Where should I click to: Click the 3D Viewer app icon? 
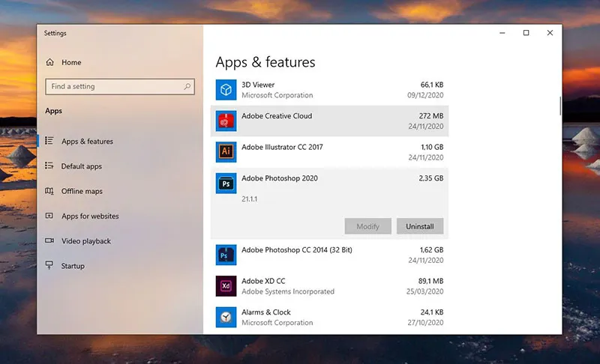click(226, 90)
